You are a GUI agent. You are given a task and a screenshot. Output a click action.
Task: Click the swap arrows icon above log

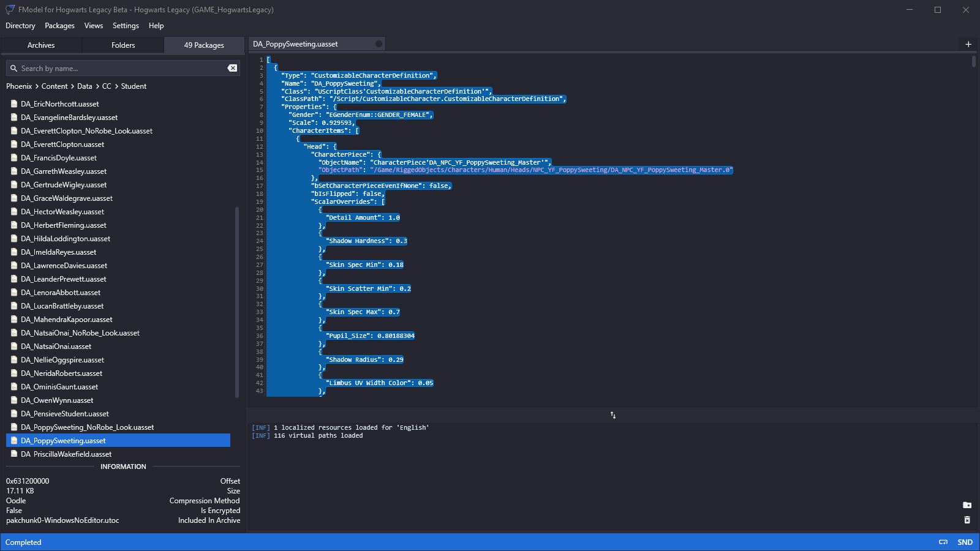coord(612,415)
